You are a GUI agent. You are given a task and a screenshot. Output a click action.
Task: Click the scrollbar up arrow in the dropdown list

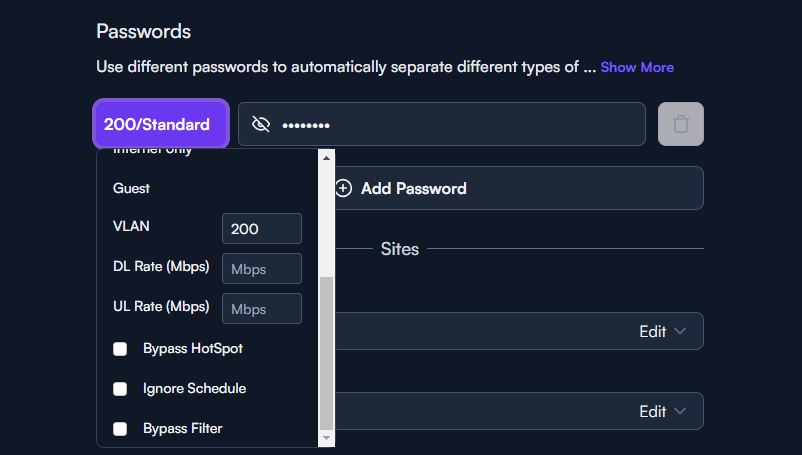click(326, 157)
